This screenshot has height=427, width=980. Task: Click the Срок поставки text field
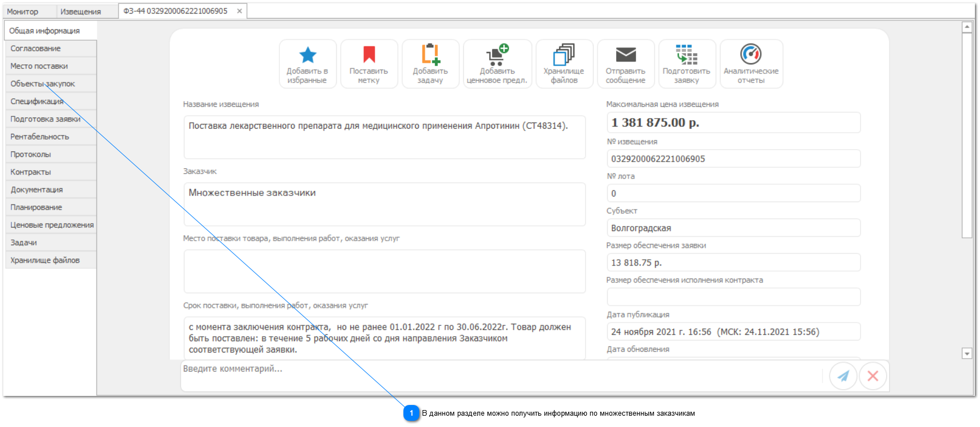(384, 338)
